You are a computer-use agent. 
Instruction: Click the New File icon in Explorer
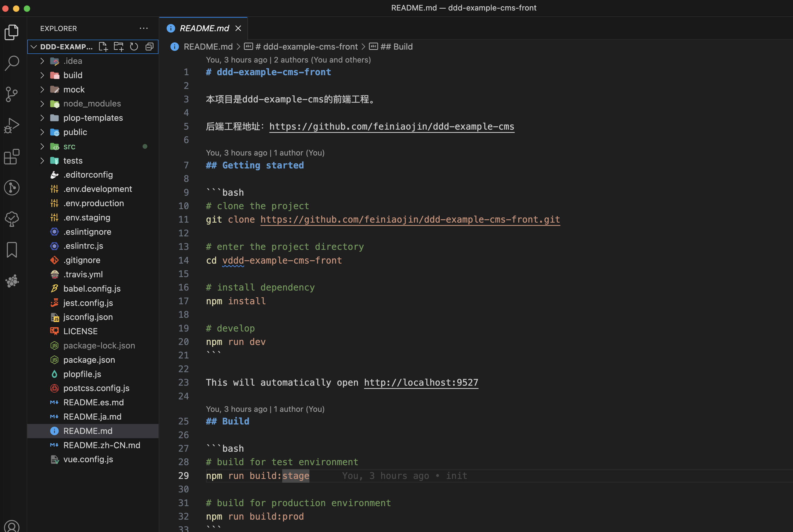click(103, 46)
